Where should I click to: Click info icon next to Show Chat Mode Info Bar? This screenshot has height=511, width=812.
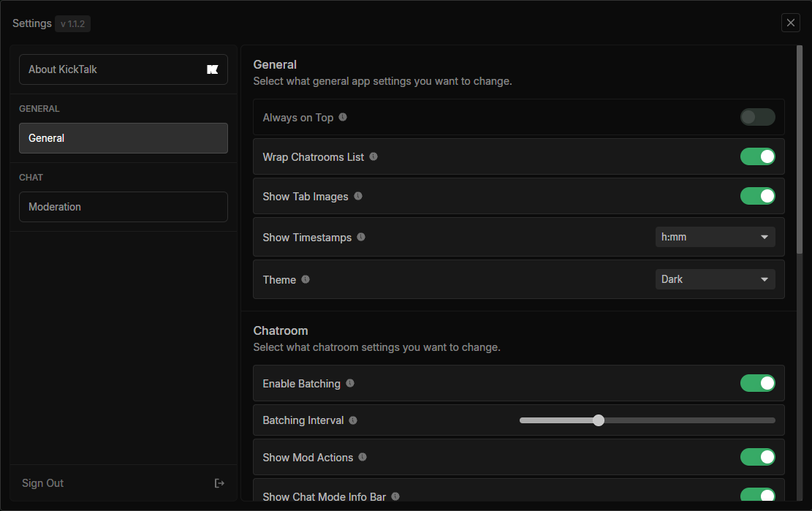[x=395, y=496]
